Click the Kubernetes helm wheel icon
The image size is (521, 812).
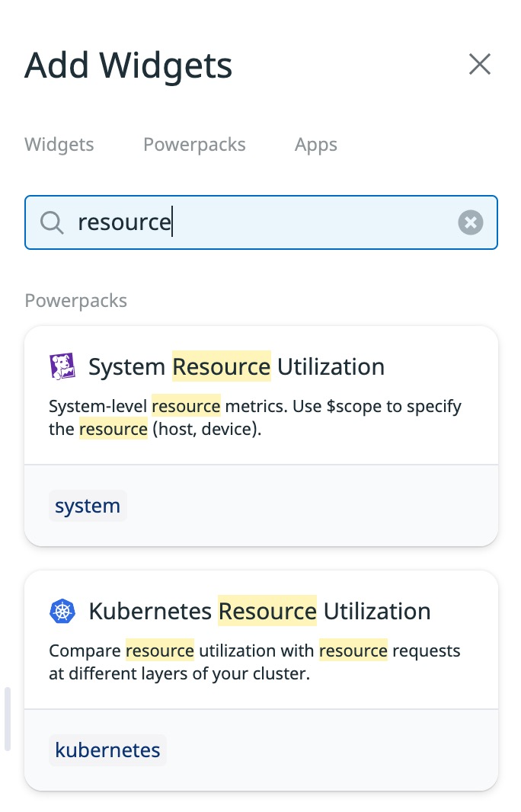coord(62,611)
